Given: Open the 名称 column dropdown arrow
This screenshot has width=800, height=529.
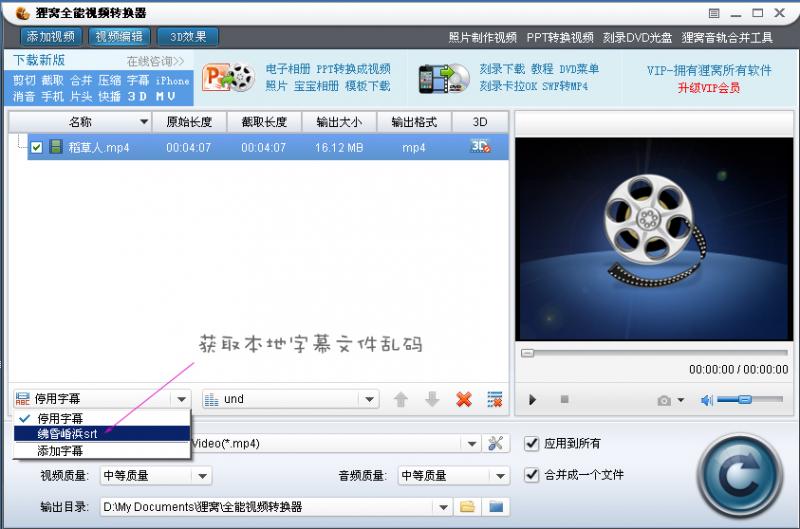Looking at the screenshot, I should point(144,122).
